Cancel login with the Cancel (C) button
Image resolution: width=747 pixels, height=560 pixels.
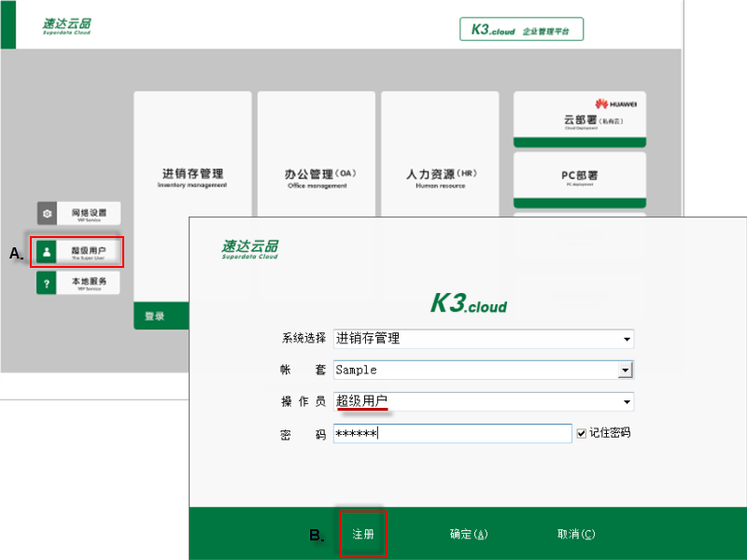click(x=576, y=534)
